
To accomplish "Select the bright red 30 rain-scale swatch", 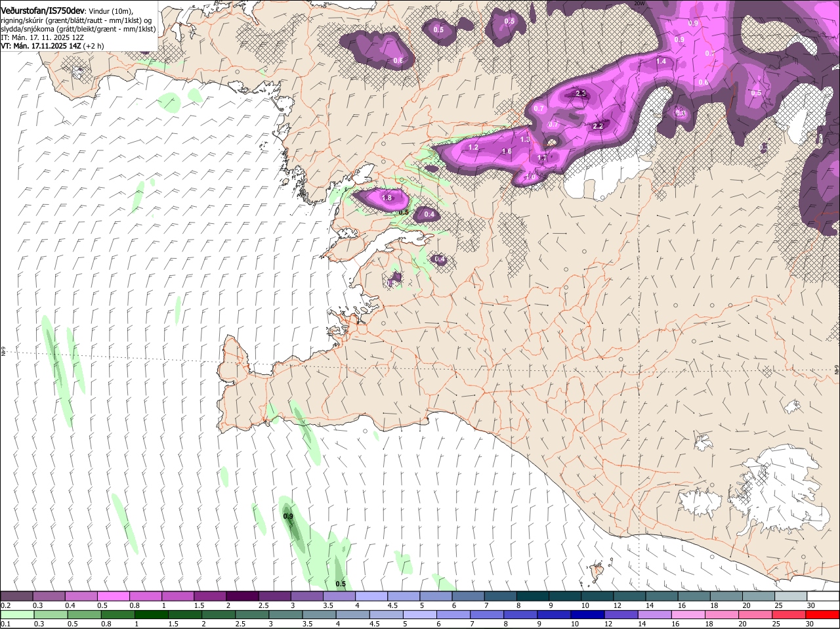I will click(823, 615).
